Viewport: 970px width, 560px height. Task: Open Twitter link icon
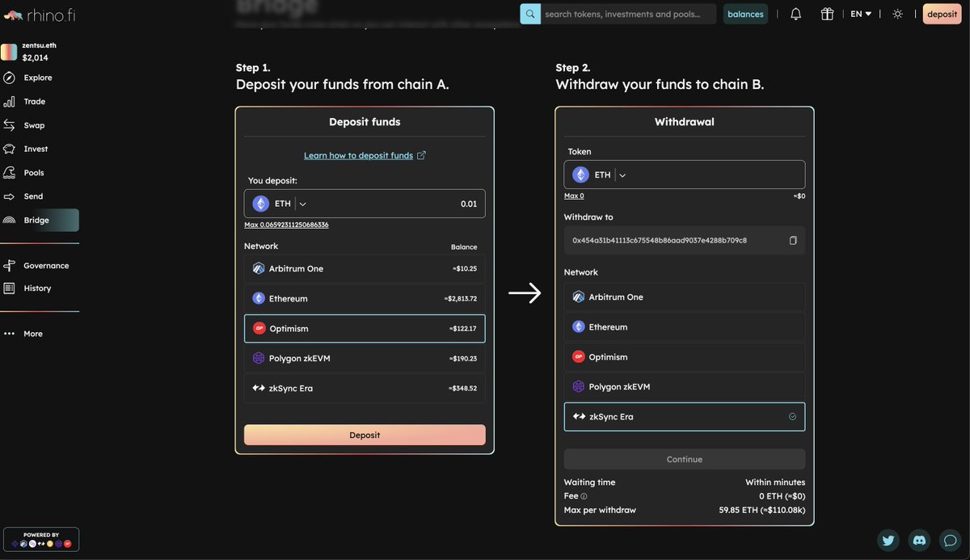click(x=888, y=540)
